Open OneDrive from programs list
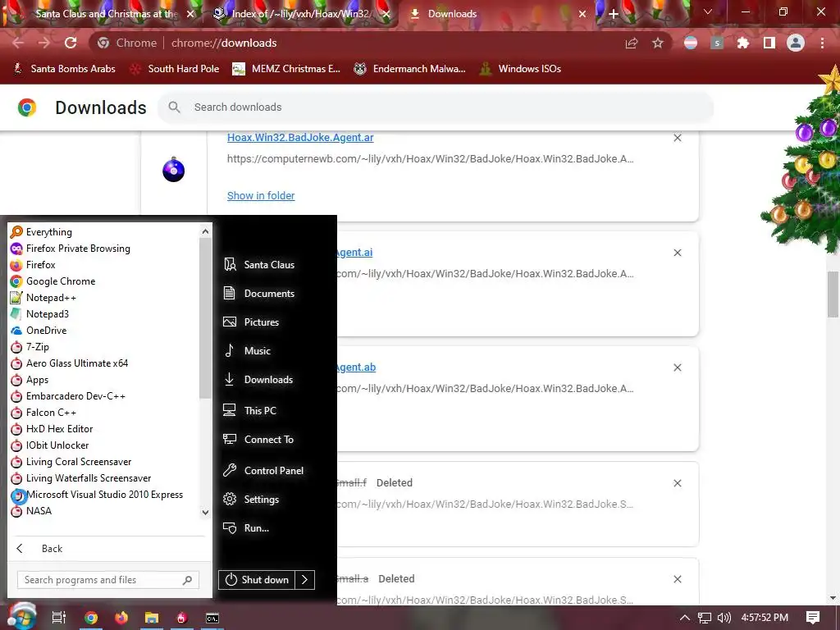Screen dimensions: 840x630 [x=104, y=331]
